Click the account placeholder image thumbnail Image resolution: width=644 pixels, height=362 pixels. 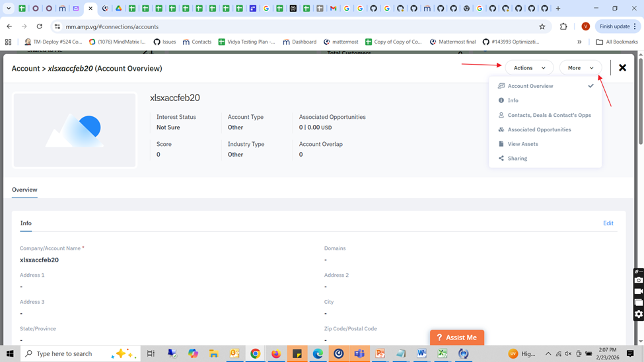point(75,130)
